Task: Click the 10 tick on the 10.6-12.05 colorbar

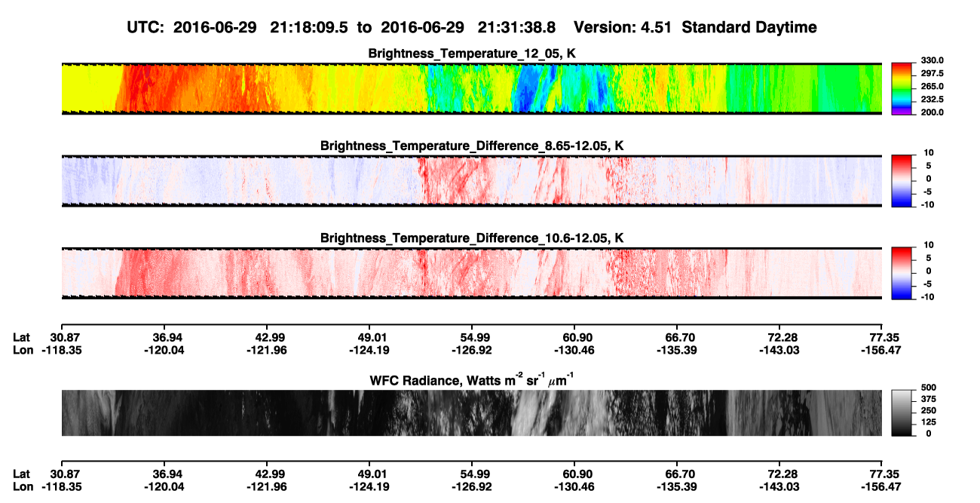Action: pyautogui.click(x=929, y=245)
